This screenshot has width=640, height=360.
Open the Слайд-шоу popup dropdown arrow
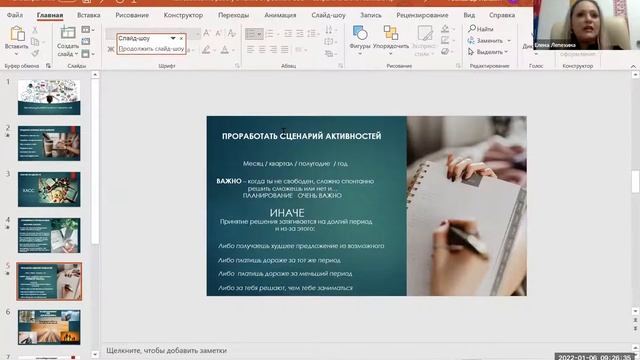pos(173,38)
